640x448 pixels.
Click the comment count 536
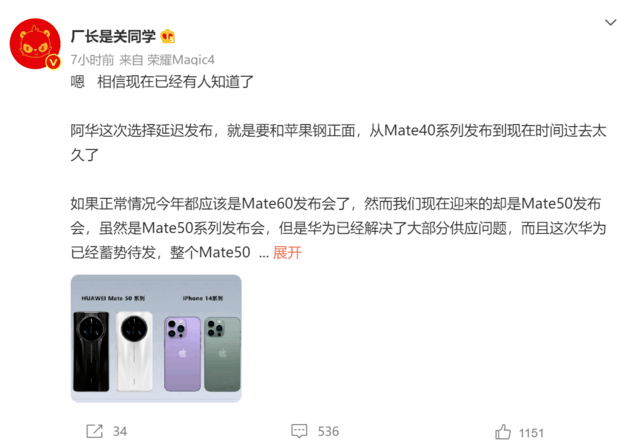[x=329, y=432]
